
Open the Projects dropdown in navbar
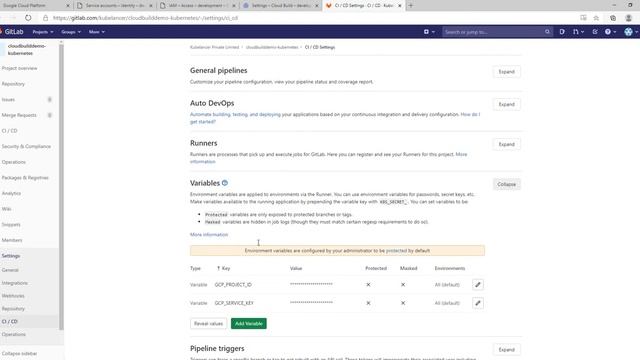[x=42, y=32]
